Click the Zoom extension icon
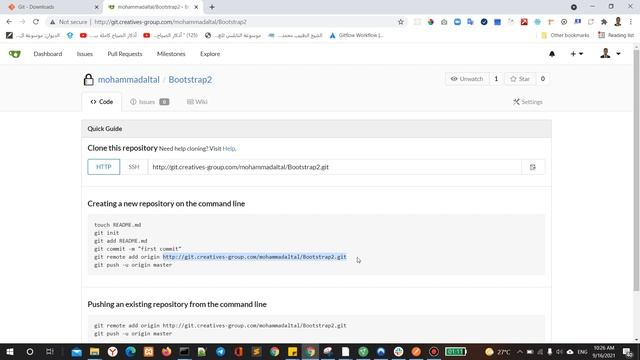The image size is (640, 360). (x=458, y=22)
